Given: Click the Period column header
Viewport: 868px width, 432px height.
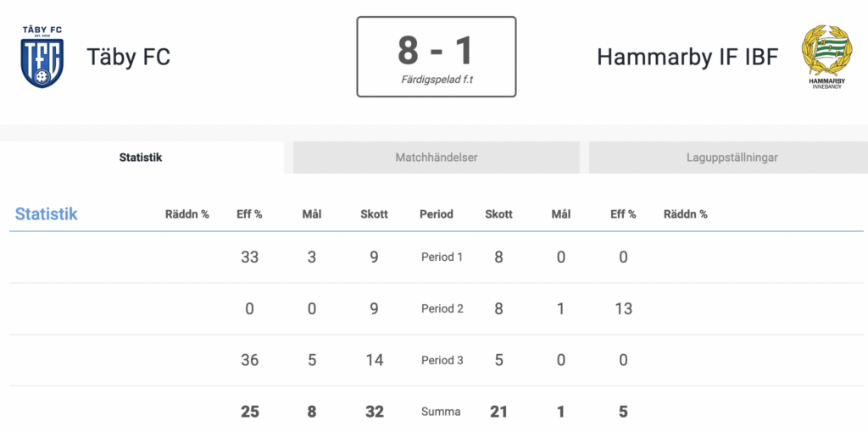Looking at the screenshot, I should pos(437,214).
